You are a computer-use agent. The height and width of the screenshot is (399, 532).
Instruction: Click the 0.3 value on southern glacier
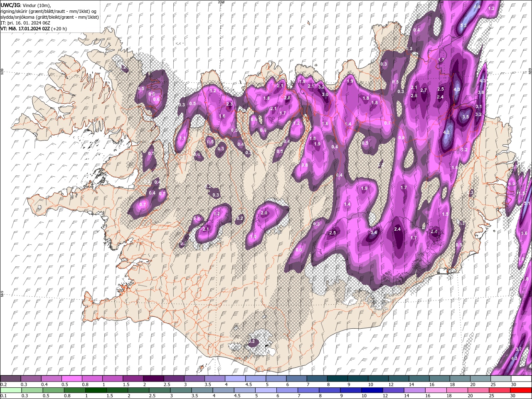point(251,341)
